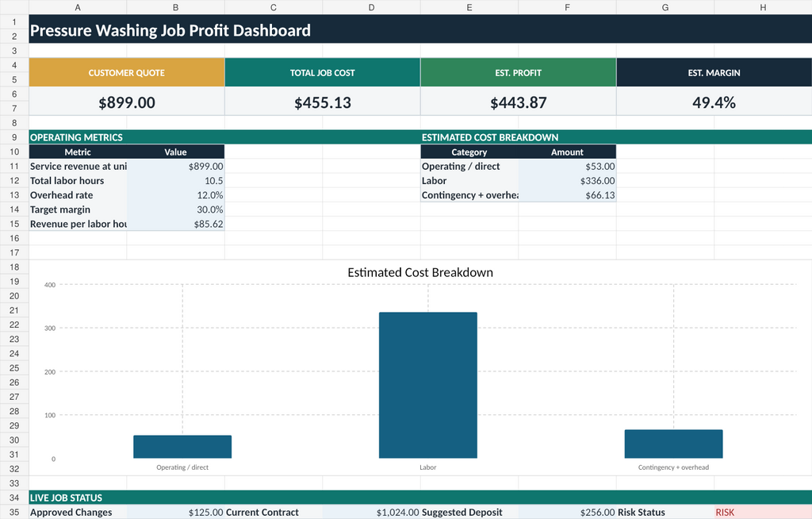
Task: Select the $336.00 labor amount cell
Action: (x=567, y=181)
